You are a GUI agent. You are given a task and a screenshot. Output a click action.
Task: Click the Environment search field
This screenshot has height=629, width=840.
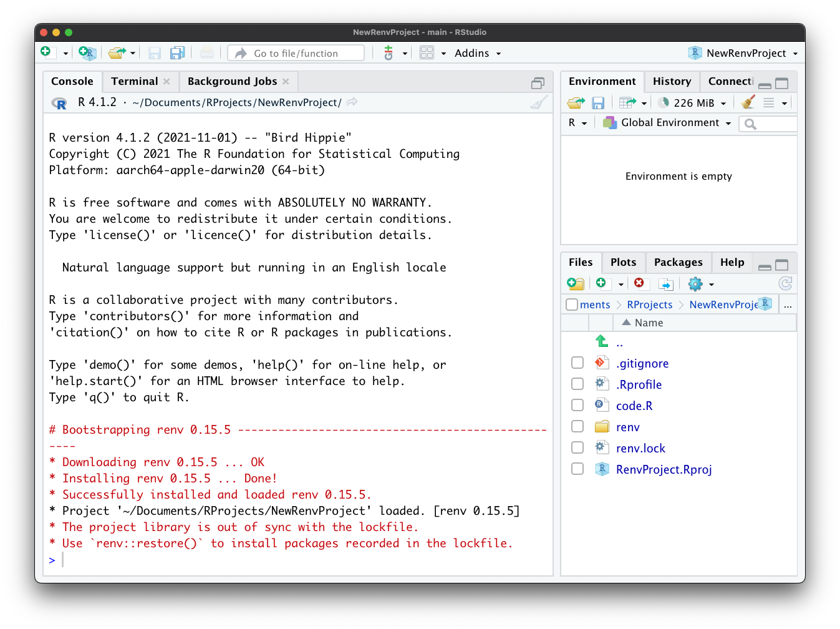[768, 124]
